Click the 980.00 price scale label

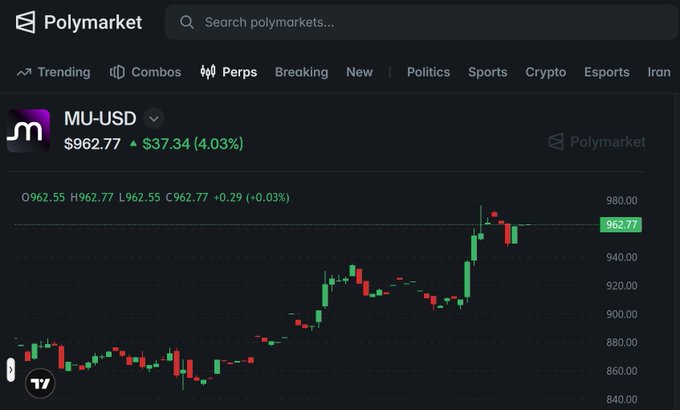pyautogui.click(x=621, y=200)
